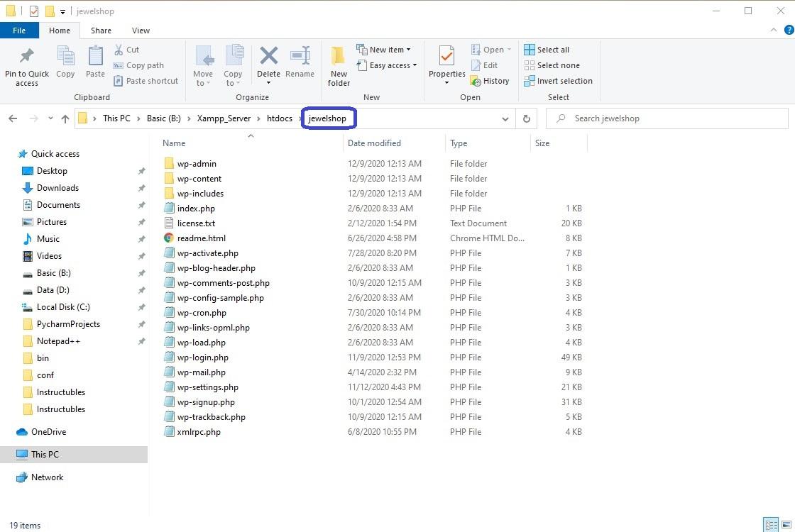Select OneDrive in navigation pane
This screenshot has width=795, height=532.
(x=48, y=432)
